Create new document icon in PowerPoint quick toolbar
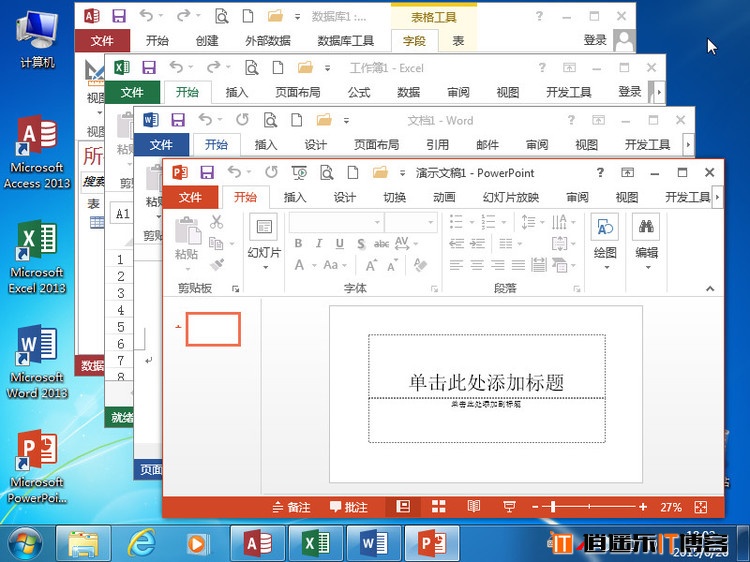The width and height of the screenshot is (750, 562). click(353, 172)
